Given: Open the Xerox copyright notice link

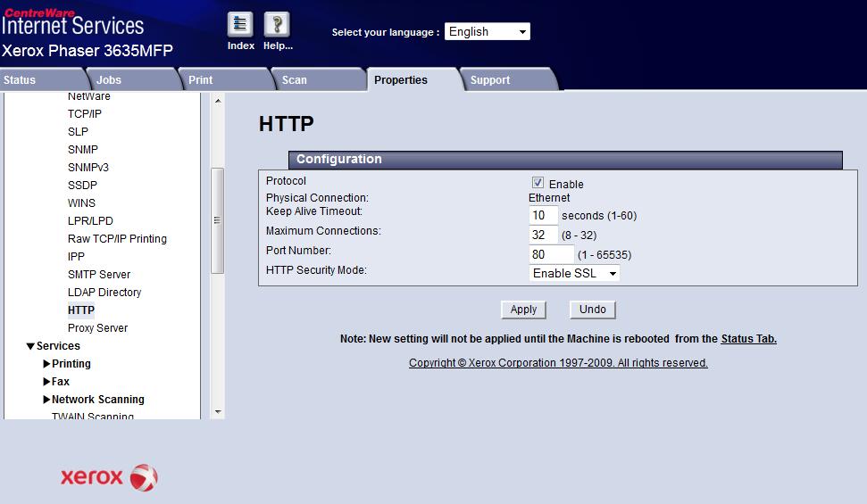Looking at the screenshot, I should pos(558,363).
